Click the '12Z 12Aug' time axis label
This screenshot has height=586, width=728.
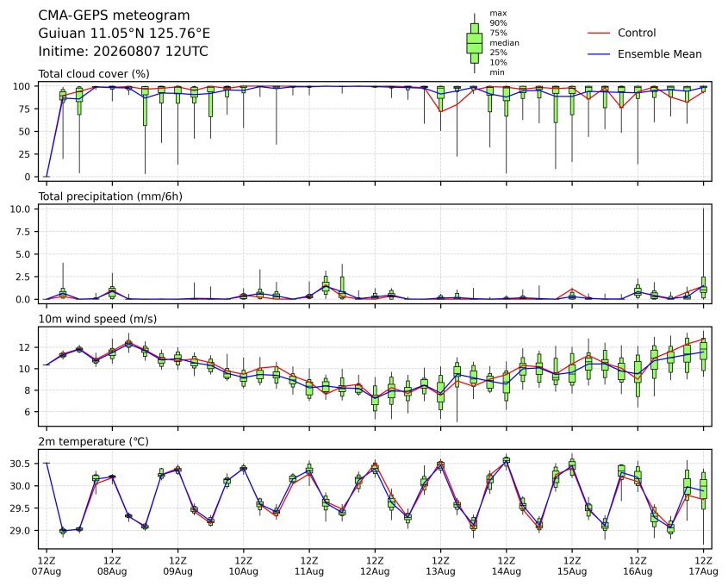(x=375, y=566)
